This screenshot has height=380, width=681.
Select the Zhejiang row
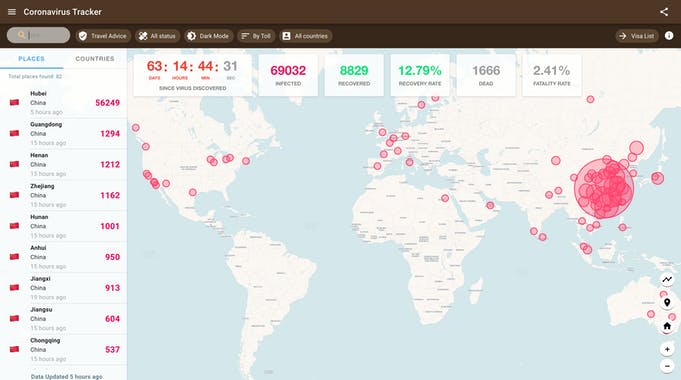63,195
